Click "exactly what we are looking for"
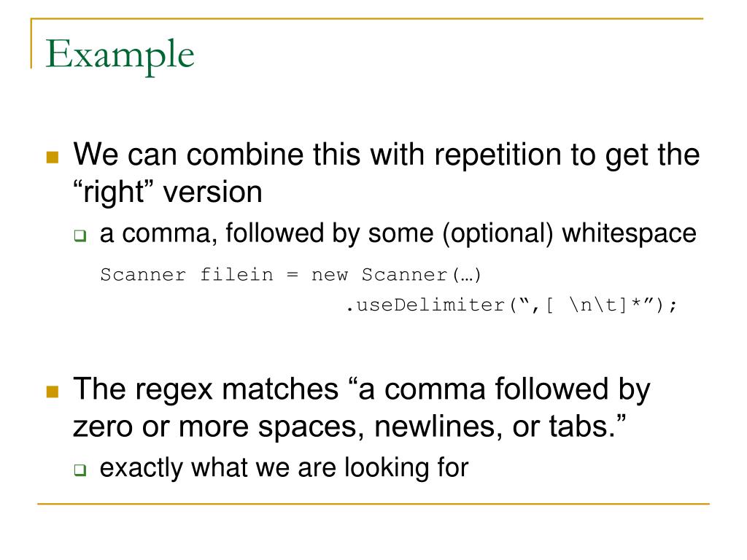 pyautogui.click(x=284, y=467)
